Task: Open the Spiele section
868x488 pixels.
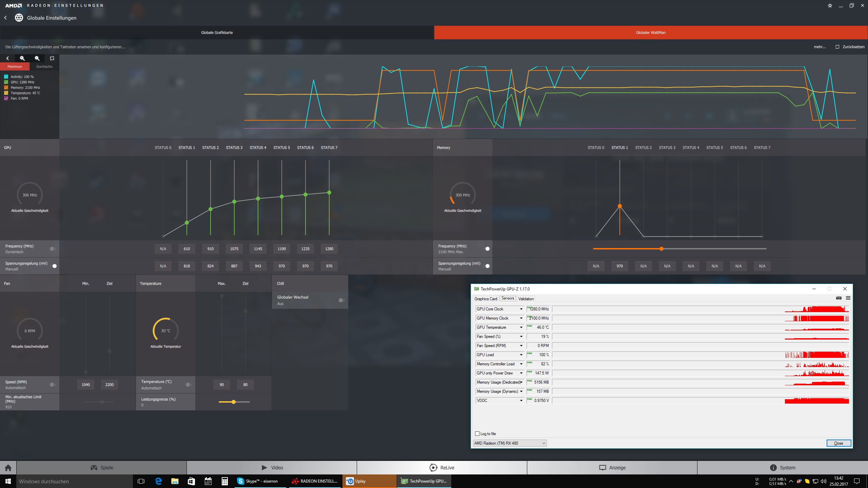Action: click(x=101, y=468)
